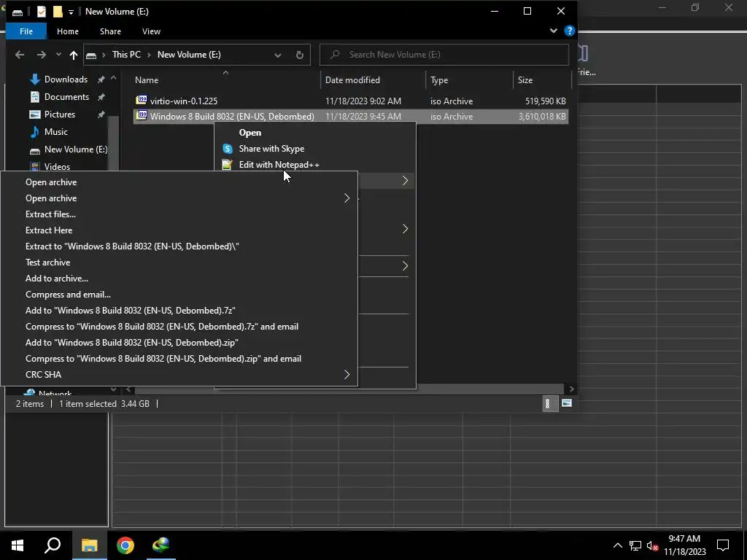The height and width of the screenshot is (560, 747).
Task: Expand the ribbon with the chevron
Action: [553, 31]
